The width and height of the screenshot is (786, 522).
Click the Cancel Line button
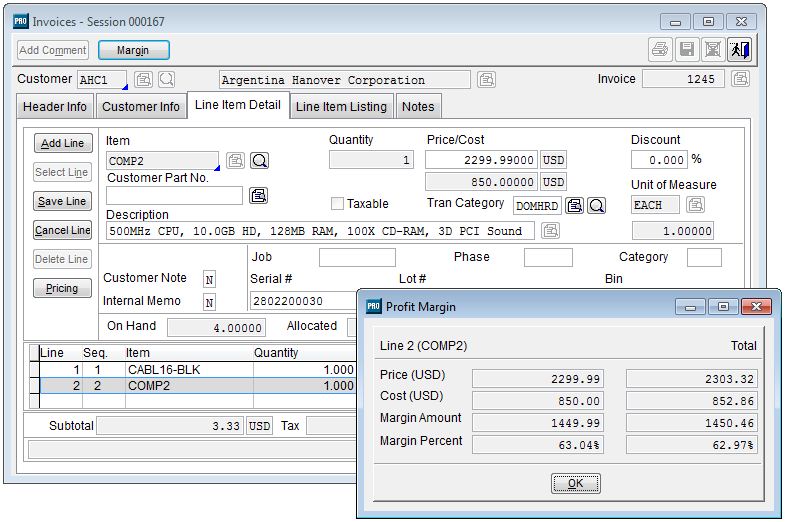tap(63, 230)
